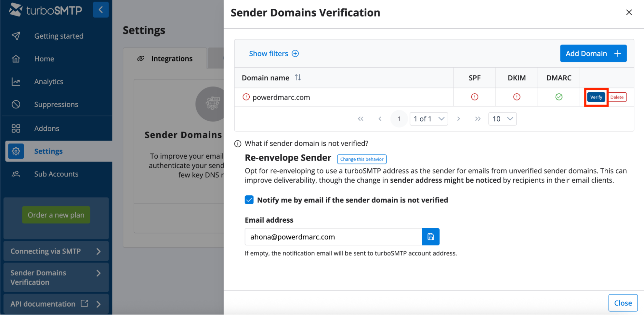This screenshot has width=644, height=315.
Task: Click the Settings gear icon
Action: point(16,151)
